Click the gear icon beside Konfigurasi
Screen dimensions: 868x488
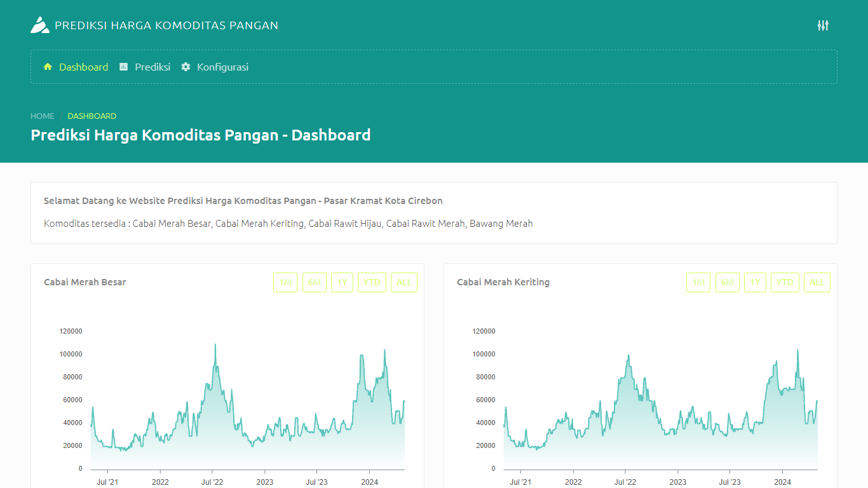point(186,67)
